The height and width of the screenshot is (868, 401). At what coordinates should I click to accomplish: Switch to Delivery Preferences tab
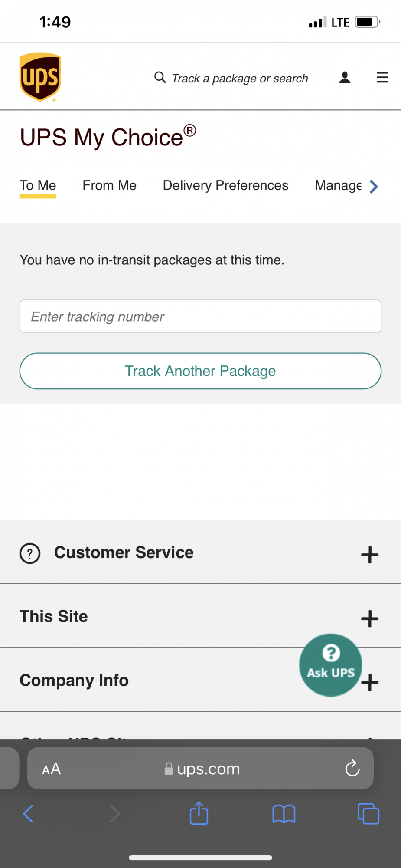225,185
